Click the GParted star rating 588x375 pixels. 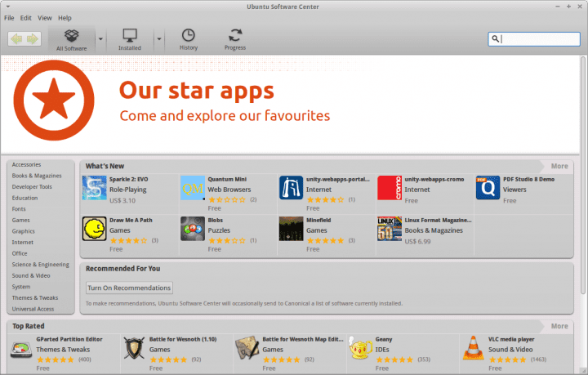point(56,359)
